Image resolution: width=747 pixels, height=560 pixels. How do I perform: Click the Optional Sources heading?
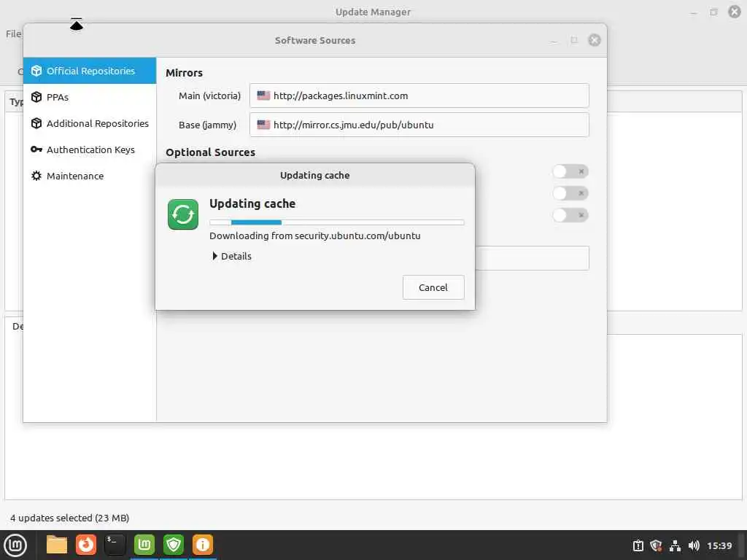coord(210,152)
